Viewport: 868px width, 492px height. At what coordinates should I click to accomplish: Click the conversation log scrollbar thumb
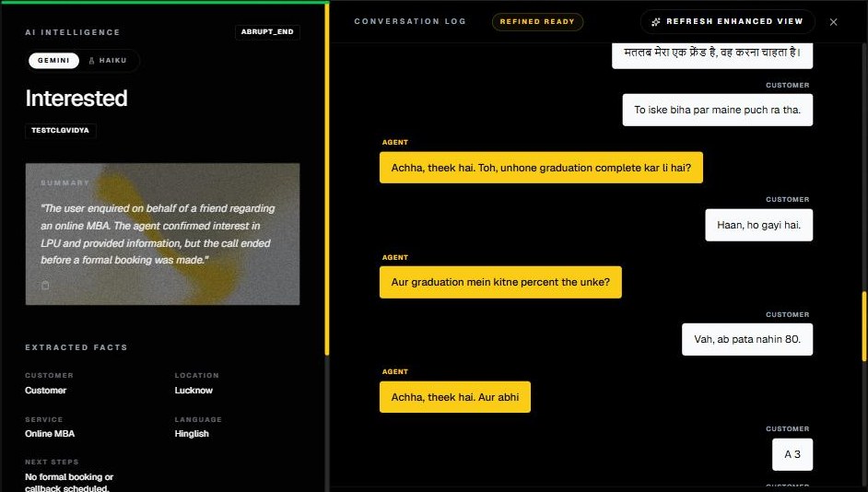tap(864, 326)
